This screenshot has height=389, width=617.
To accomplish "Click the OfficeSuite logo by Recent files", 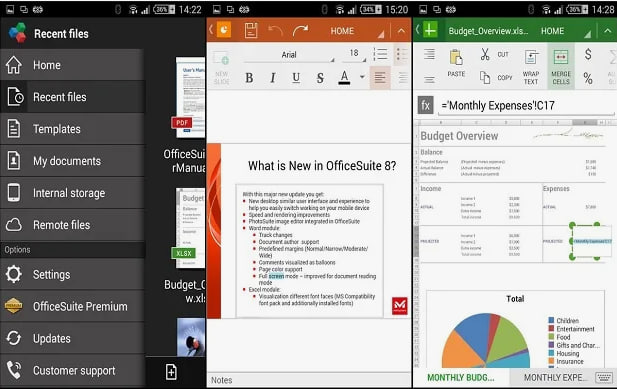I will pyautogui.click(x=17, y=33).
